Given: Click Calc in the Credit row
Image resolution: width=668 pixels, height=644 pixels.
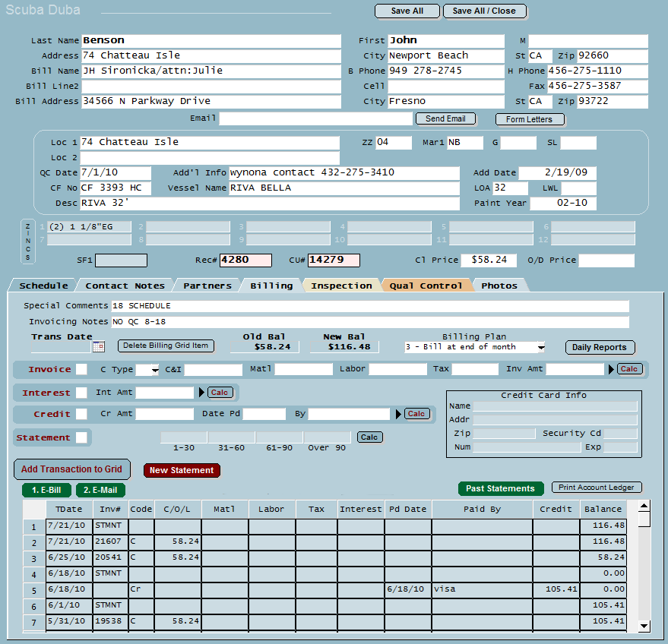Looking at the screenshot, I should 416,414.
